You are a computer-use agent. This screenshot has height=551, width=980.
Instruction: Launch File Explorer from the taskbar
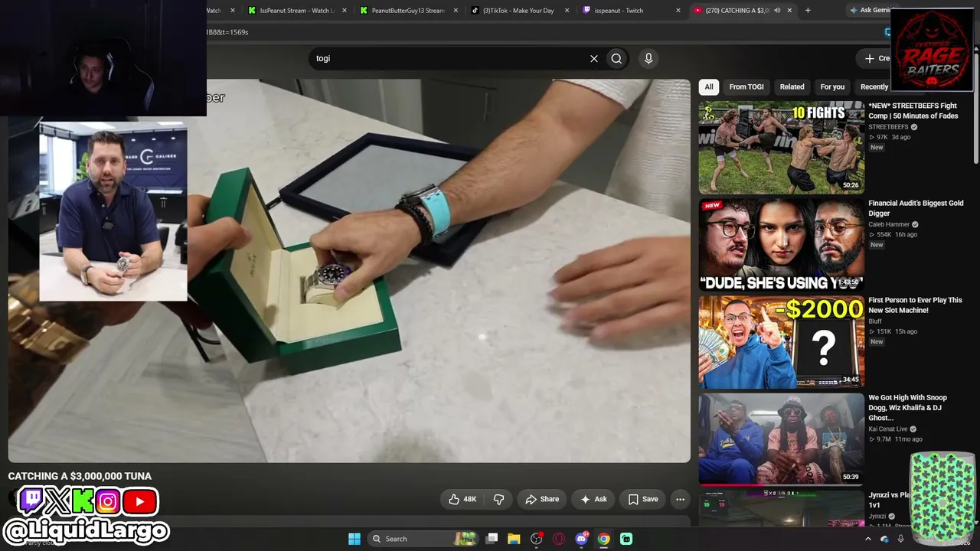pyautogui.click(x=514, y=539)
